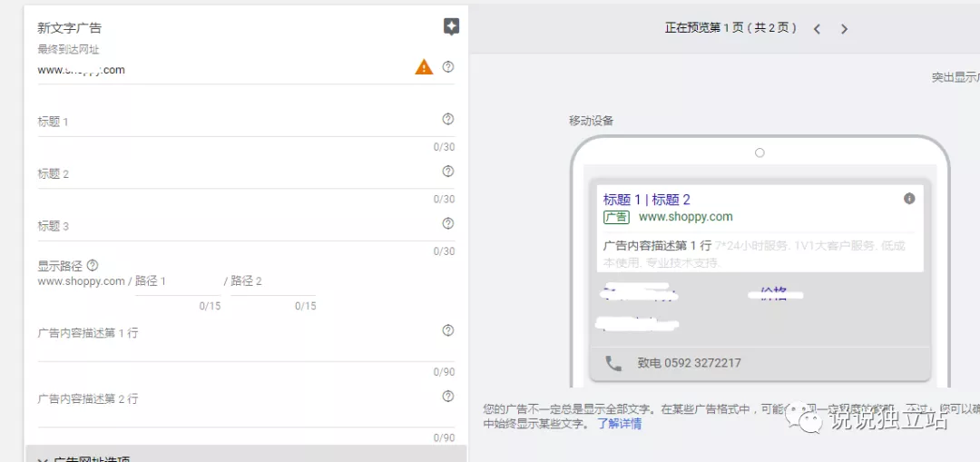Viewport: 980px width, 462px height.
Task: Open help icon for 标题 1
Action: click(447, 119)
